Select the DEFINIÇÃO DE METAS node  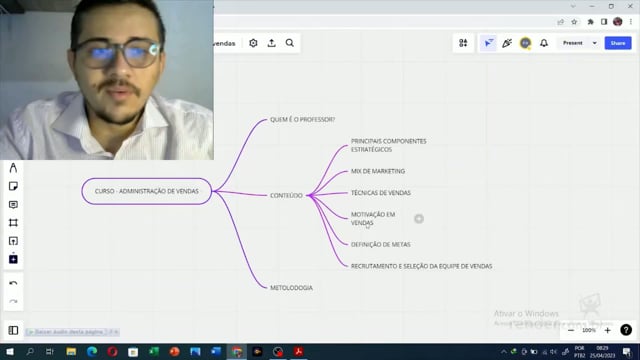pos(381,244)
